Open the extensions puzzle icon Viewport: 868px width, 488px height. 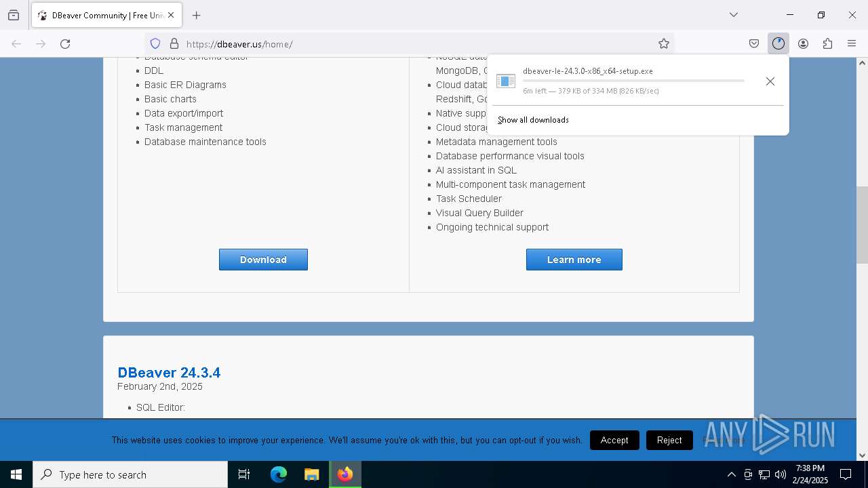[827, 44]
